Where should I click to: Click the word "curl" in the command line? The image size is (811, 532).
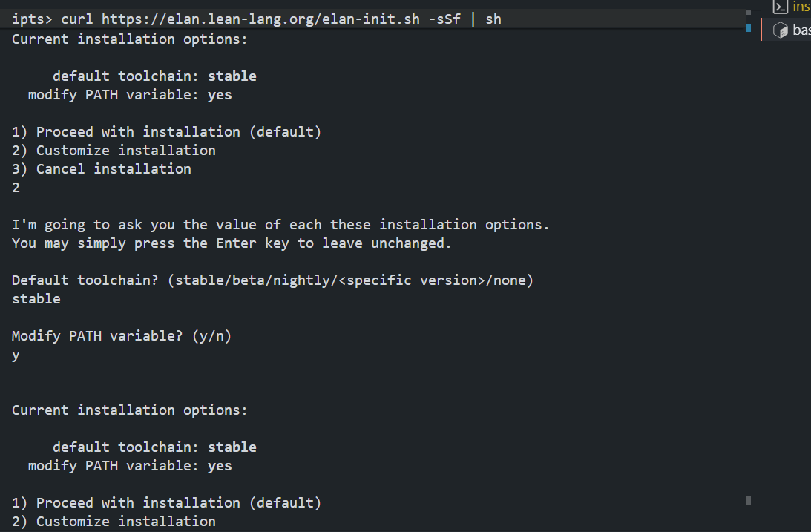tap(77, 19)
